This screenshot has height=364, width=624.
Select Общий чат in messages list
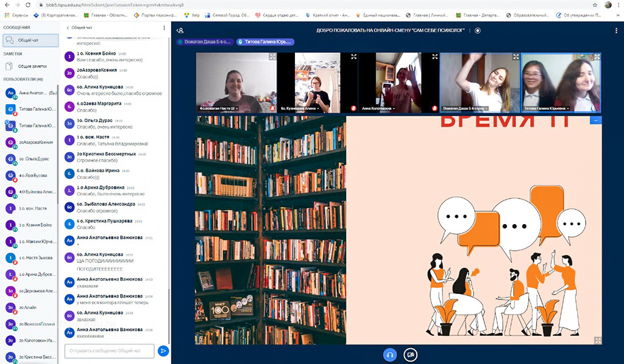(x=30, y=40)
